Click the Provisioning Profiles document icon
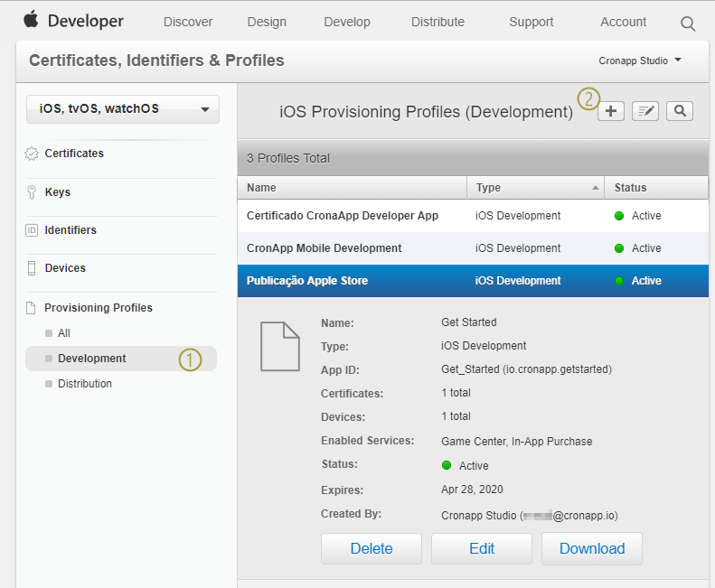The width and height of the screenshot is (715, 588). point(31,308)
